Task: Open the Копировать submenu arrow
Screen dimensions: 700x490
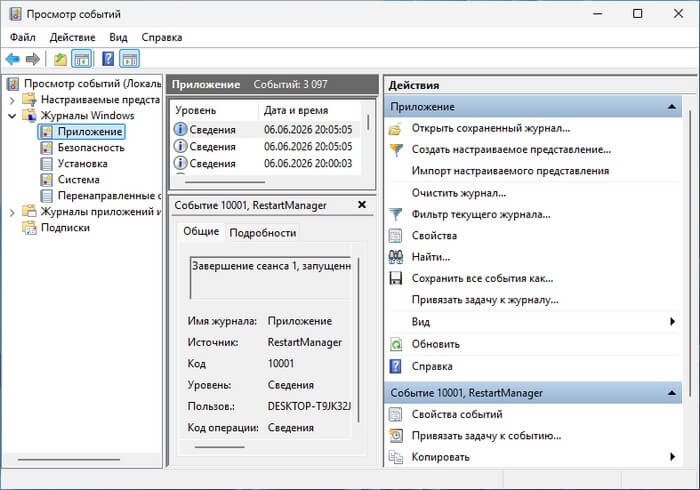Action: [672, 457]
